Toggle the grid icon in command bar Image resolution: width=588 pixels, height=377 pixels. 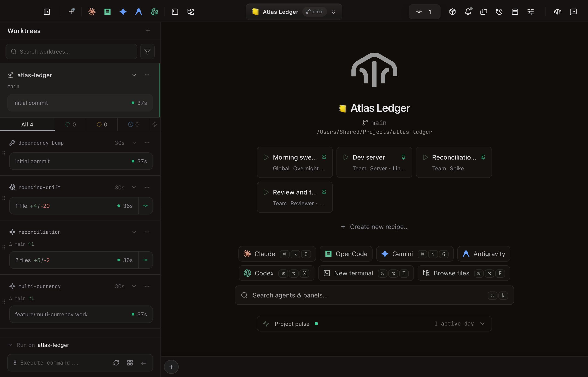point(130,363)
